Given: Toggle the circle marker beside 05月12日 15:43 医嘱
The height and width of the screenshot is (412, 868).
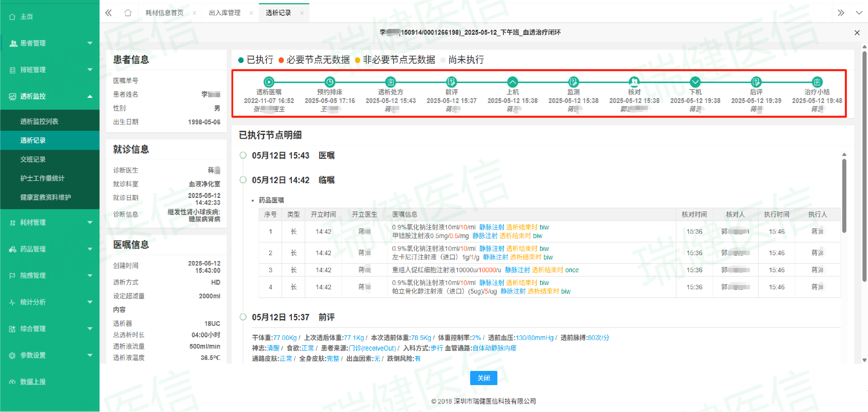Looking at the screenshot, I should click(x=243, y=155).
